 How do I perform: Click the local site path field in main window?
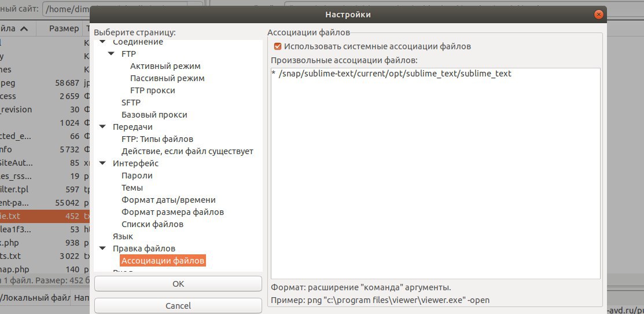tap(114, 9)
